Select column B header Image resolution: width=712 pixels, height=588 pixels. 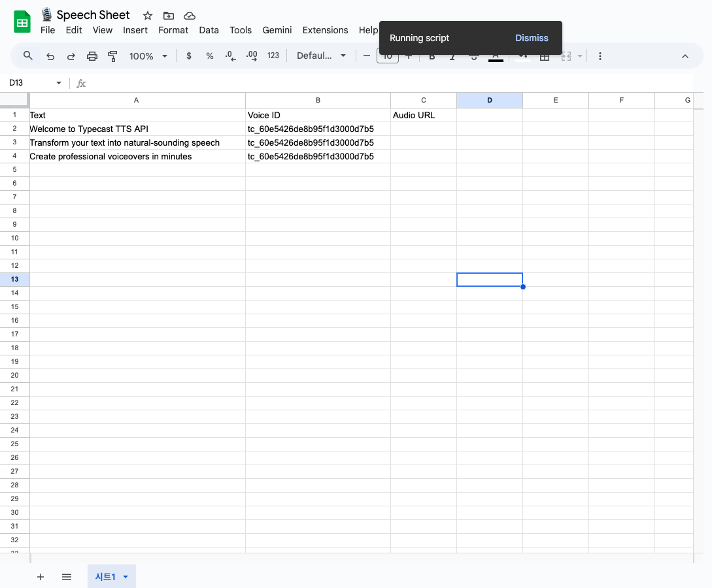point(318,100)
